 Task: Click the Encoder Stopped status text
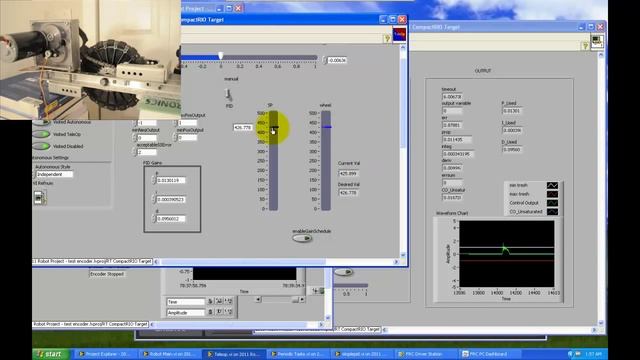tap(107, 274)
